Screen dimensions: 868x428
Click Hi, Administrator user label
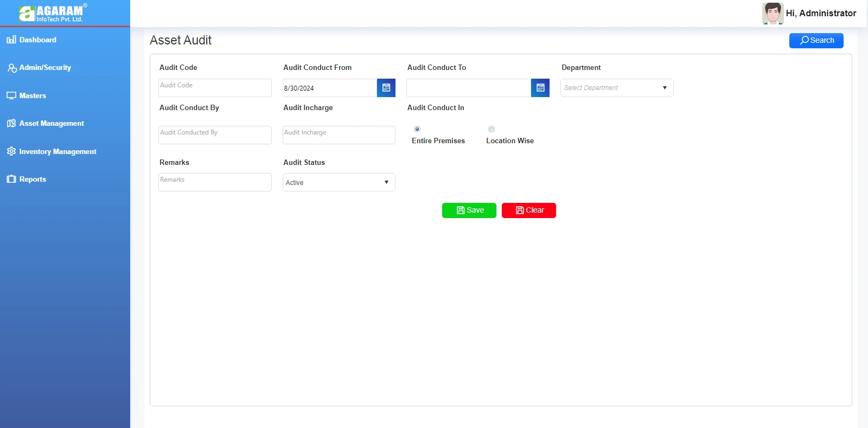point(821,13)
